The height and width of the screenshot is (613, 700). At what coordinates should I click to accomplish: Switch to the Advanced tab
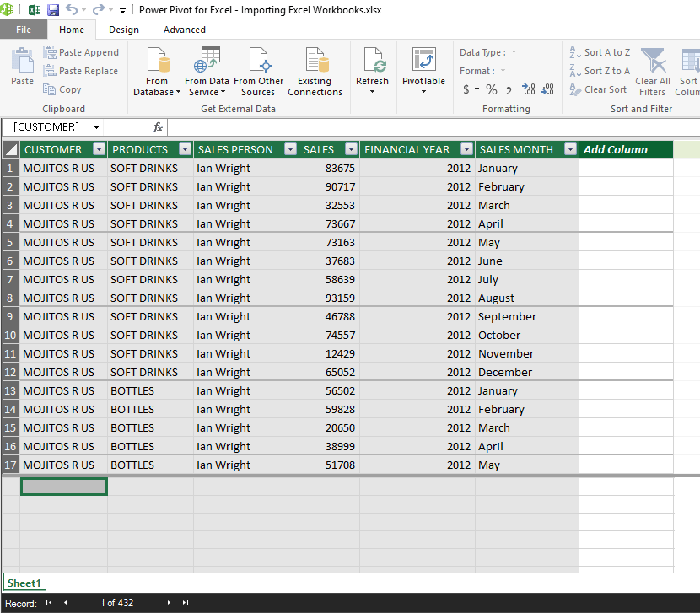click(x=185, y=30)
